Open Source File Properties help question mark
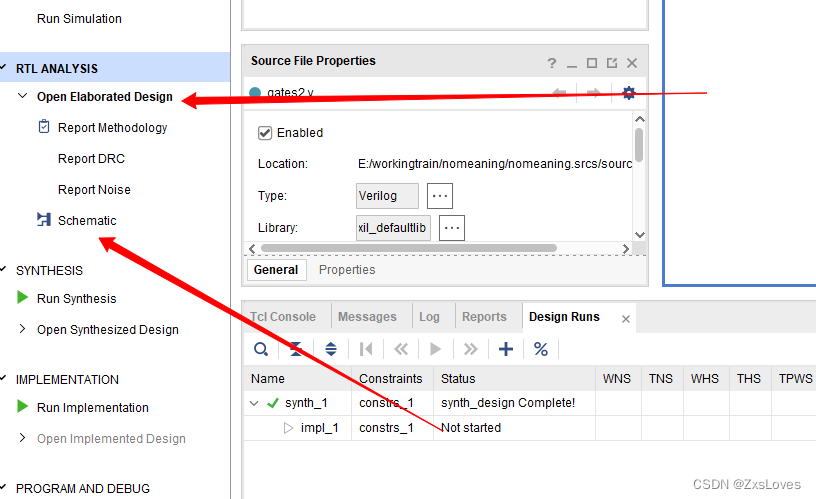Viewport: 816px width, 499px height. 552,63
